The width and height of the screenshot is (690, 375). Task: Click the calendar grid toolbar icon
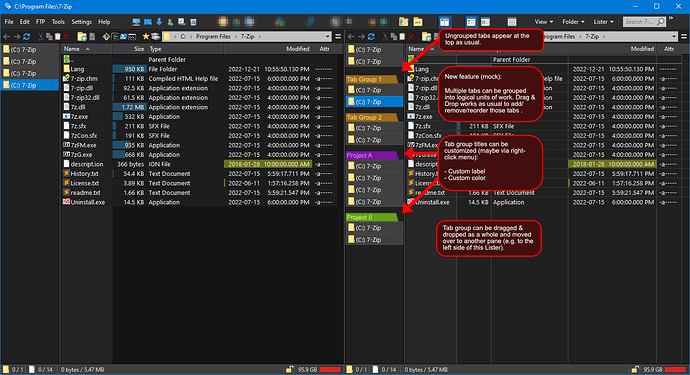(511, 22)
